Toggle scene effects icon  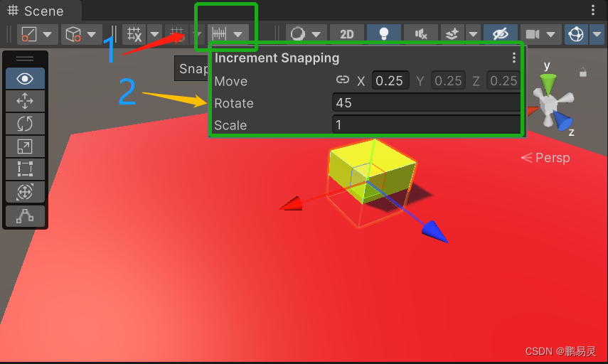point(452,34)
